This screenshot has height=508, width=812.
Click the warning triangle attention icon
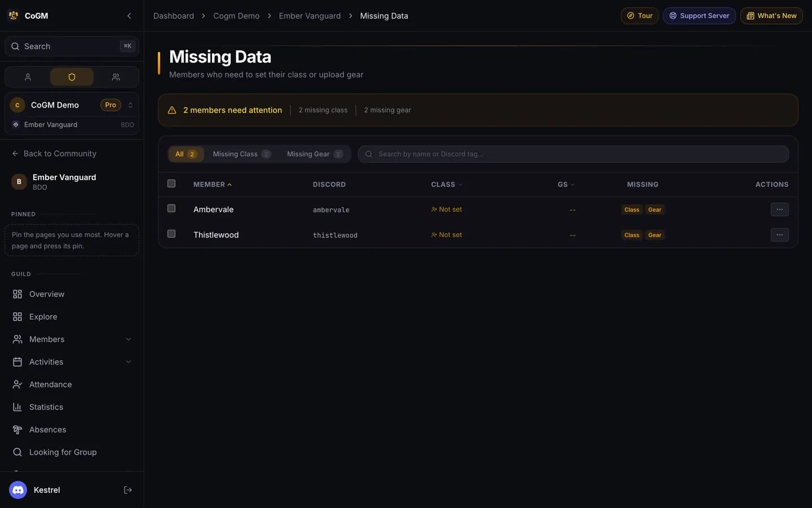click(172, 110)
